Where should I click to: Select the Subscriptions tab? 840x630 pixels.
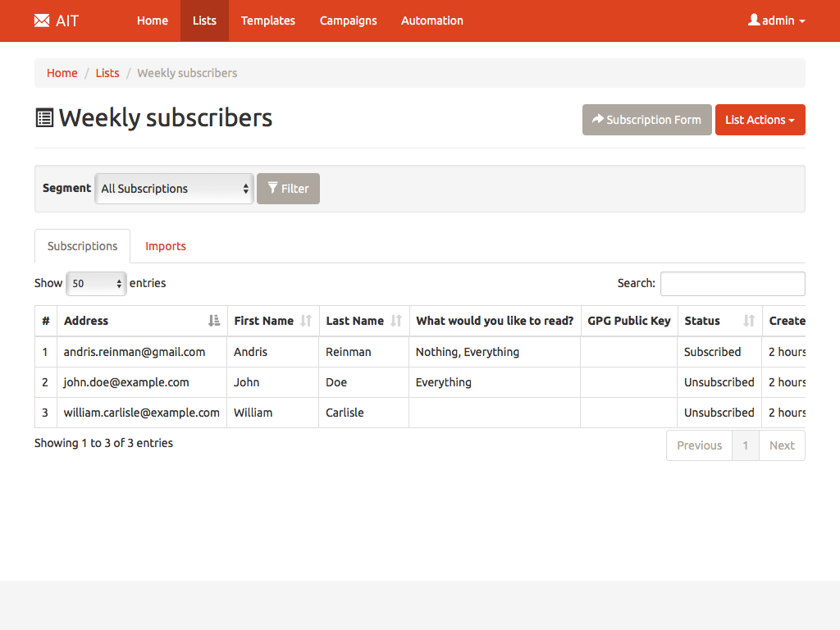[82, 246]
